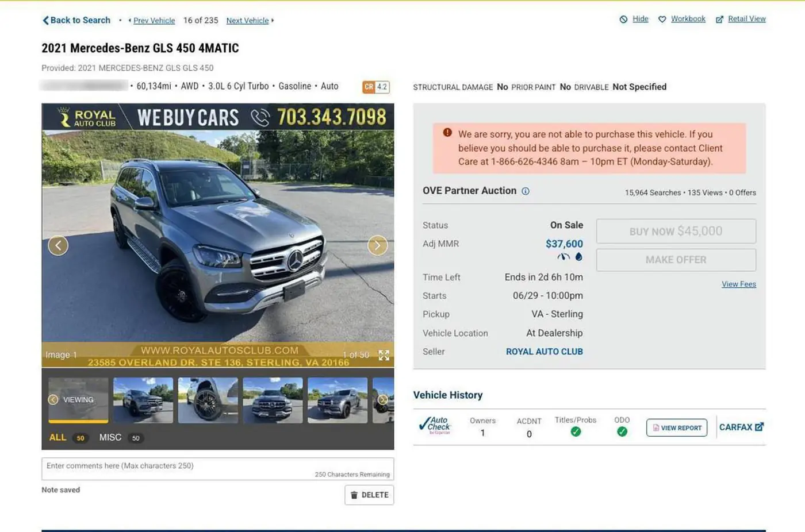Click the Adj MMR value $37,600

(564, 244)
